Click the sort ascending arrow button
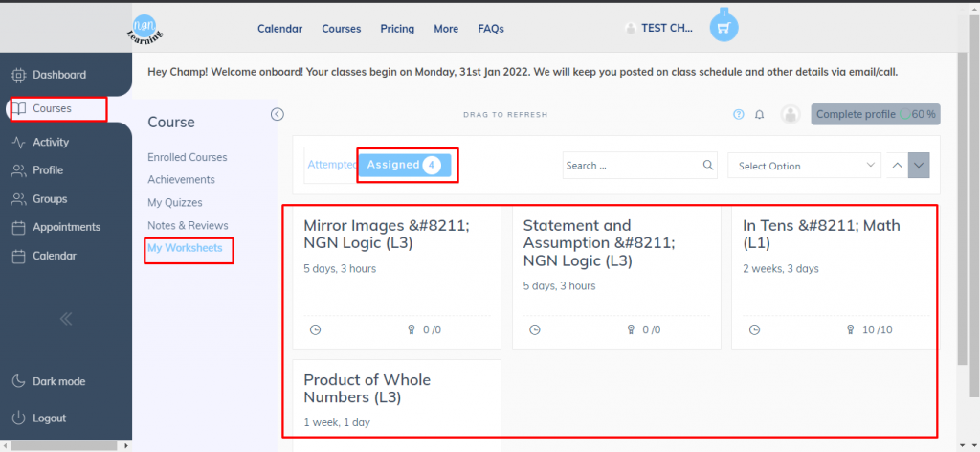980x452 pixels. coord(897,166)
